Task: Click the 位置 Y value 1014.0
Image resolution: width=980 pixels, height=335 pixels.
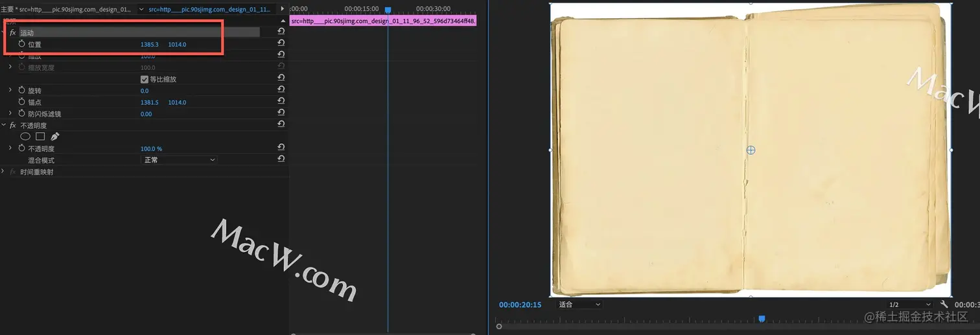Action: coord(177,44)
